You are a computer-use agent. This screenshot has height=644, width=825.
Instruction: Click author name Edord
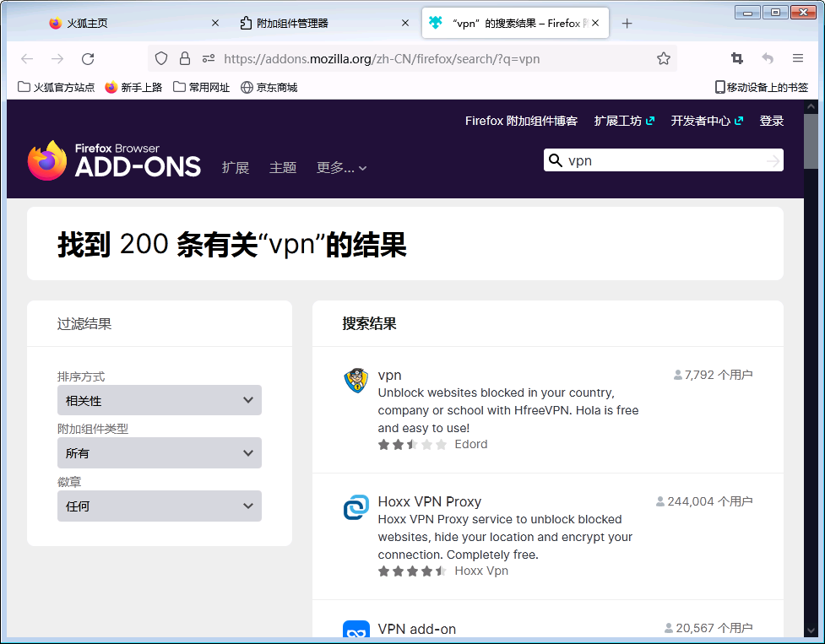[x=471, y=444]
